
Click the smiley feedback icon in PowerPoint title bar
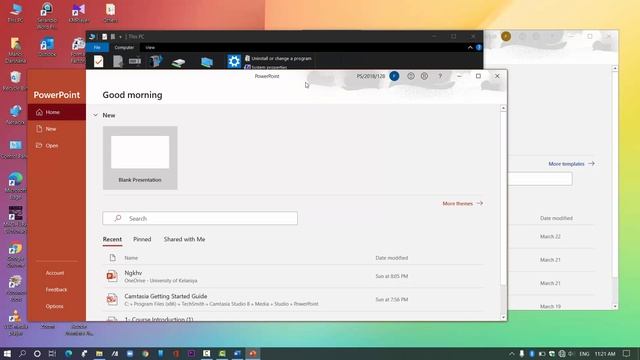pyautogui.click(x=411, y=76)
